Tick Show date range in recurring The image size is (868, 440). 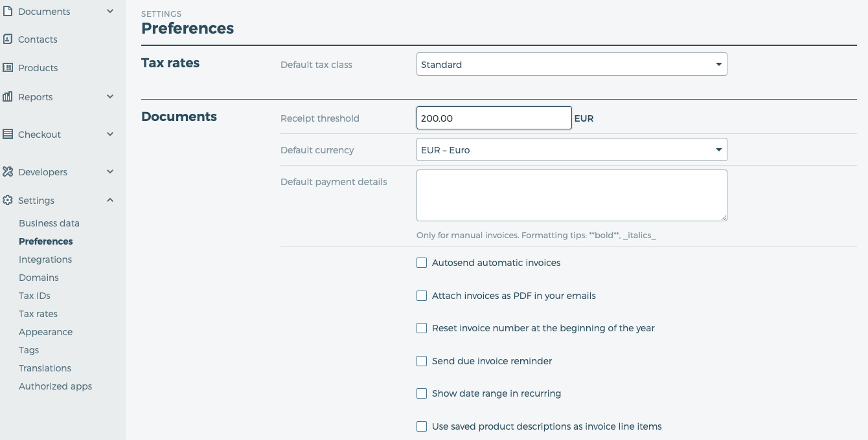point(422,393)
